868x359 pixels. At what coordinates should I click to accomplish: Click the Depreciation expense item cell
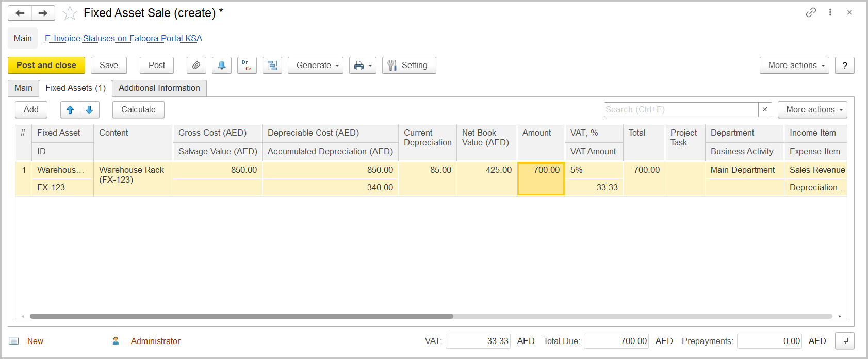pyautogui.click(x=816, y=187)
